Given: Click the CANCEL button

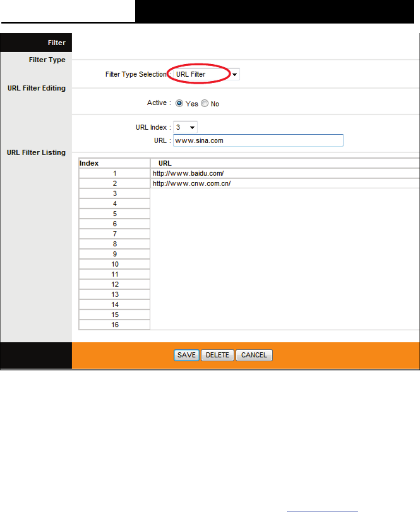Looking at the screenshot, I should pos(254,355).
